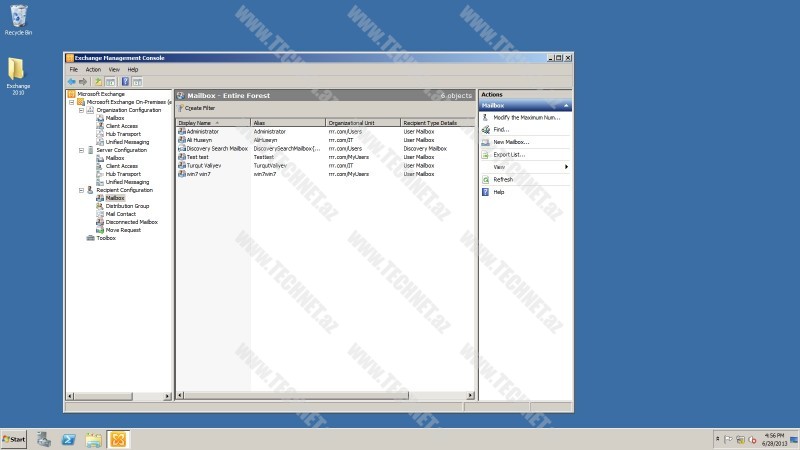Click the Back arrow in the toolbar
The width and height of the screenshot is (800, 450).
(71, 81)
